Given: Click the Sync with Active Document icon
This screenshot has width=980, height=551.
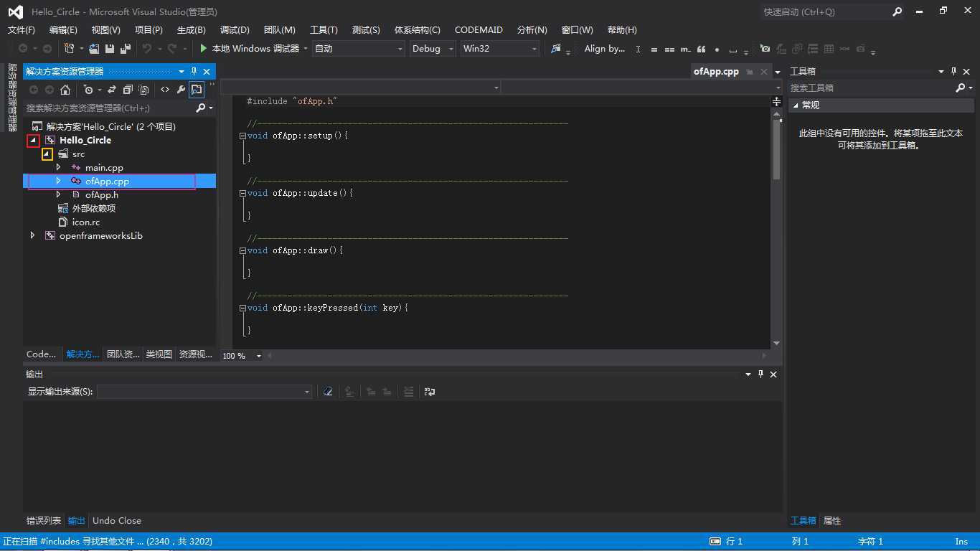Looking at the screenshot, I should [x=112, y=90].
